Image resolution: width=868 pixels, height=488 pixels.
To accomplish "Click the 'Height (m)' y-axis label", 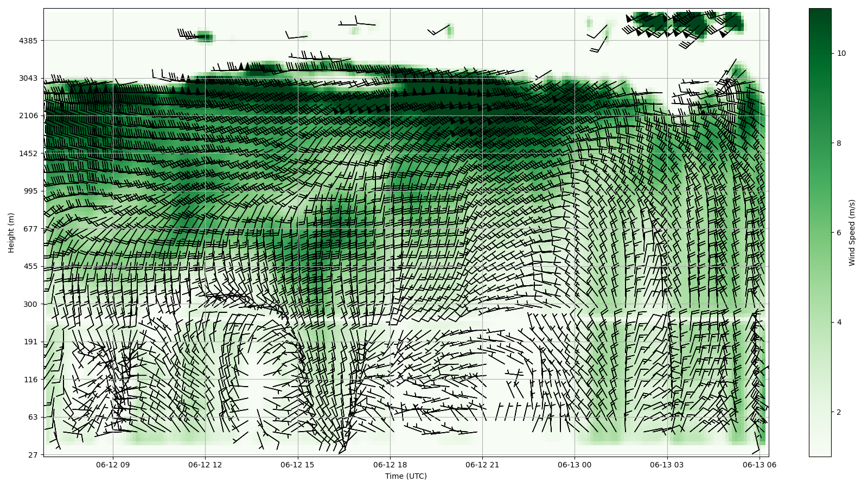I will (x=11, y=233).
